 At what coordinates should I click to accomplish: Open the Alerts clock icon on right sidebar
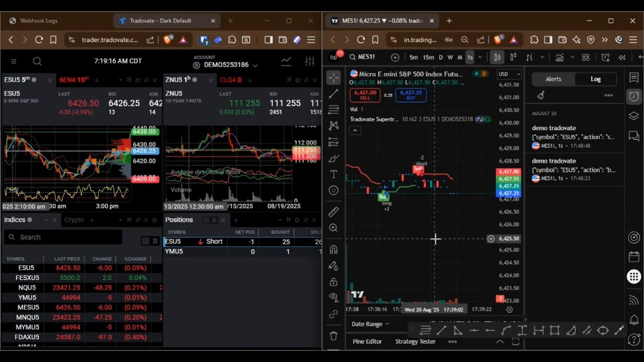tap(634, 97)
